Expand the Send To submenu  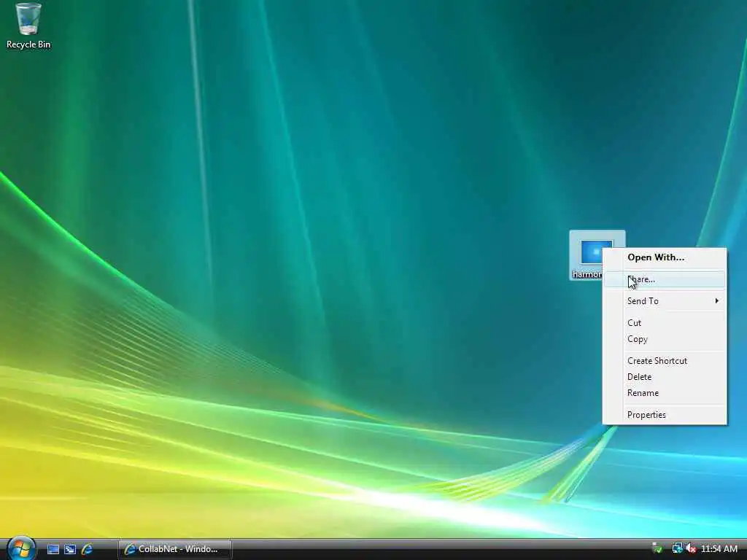point(665,301)
